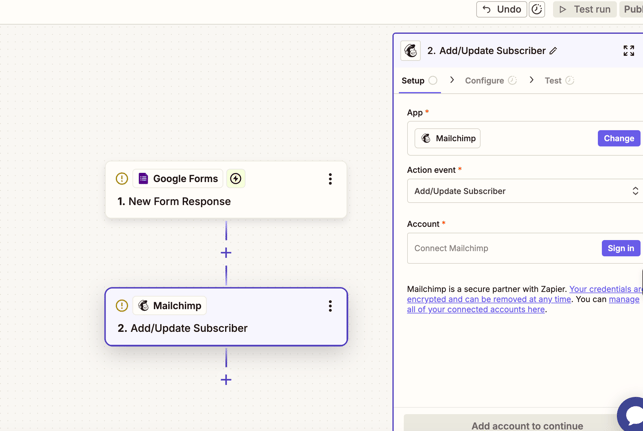643x431 pixels.
Task: Sign in to Mailchimp account
Action: click(620, 248)
